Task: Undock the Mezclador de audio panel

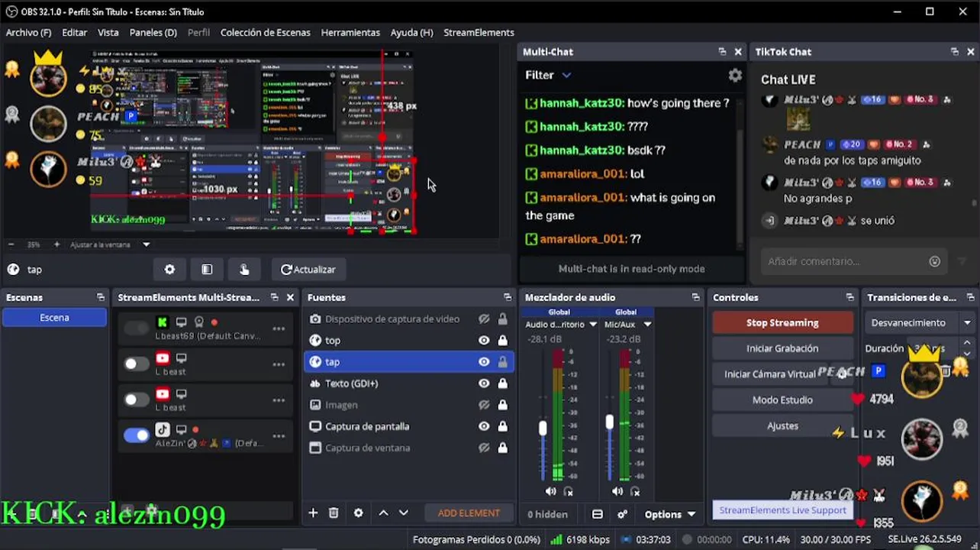Action: pos(695,297)
